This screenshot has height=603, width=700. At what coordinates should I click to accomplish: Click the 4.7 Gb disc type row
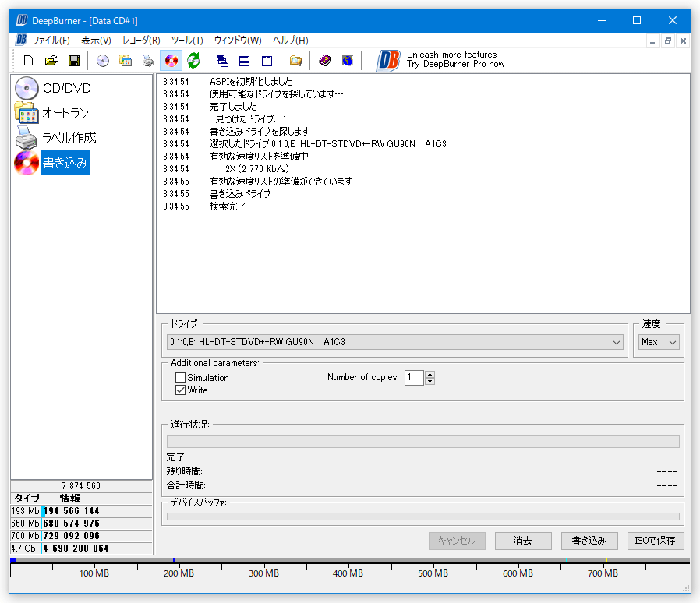click(x=81, y=548)
